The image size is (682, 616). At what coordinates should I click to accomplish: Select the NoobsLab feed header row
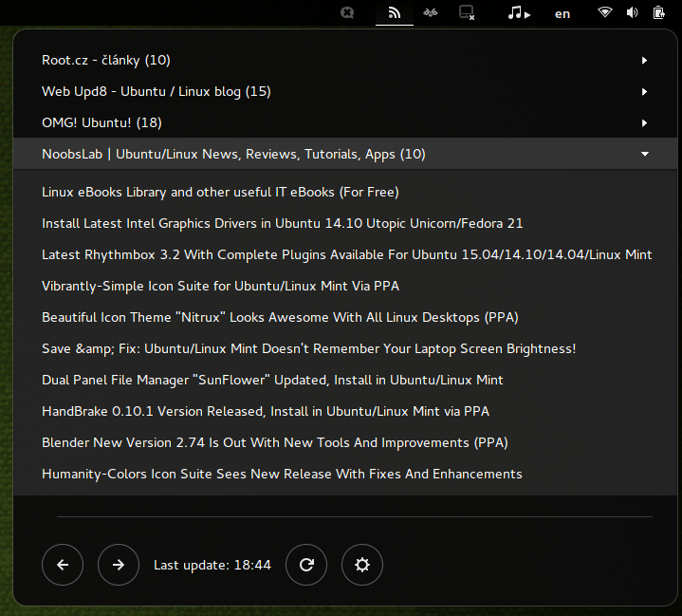(345, 154)
